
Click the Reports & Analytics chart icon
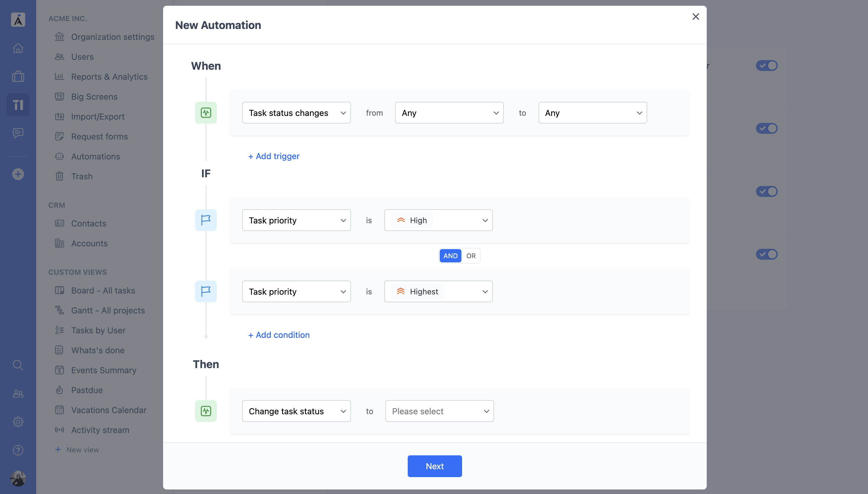point(59,77)
